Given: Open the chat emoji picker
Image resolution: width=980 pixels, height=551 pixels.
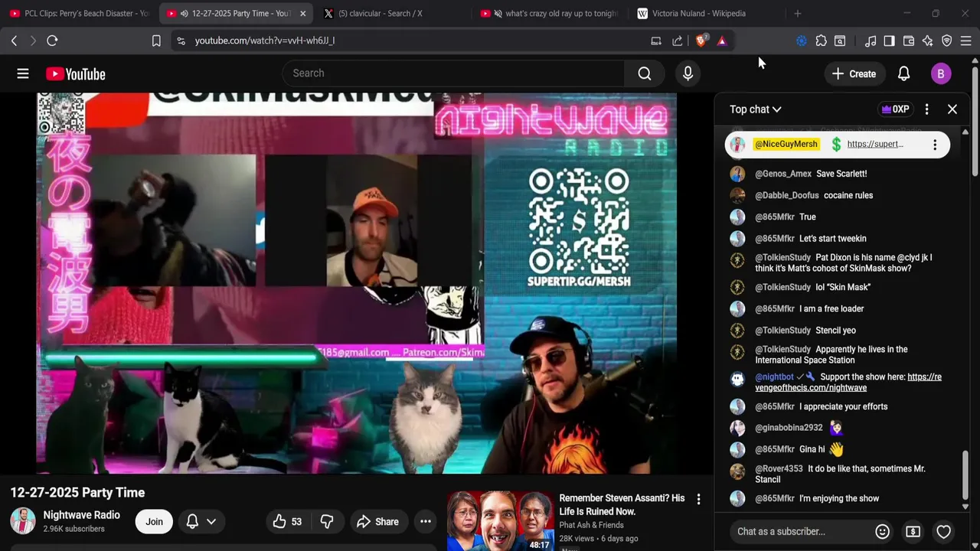Looking at the screenshot, I should (x=882, y=531).
